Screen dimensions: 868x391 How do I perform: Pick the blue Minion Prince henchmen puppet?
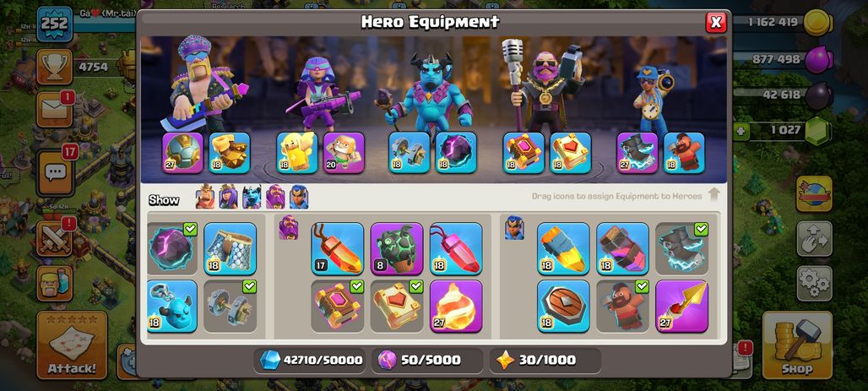coord(172,306)
